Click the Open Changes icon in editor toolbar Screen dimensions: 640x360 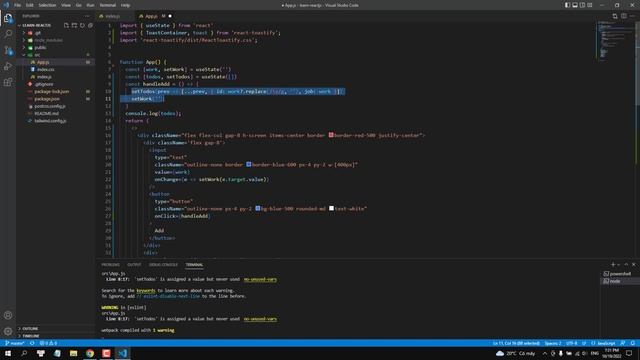615,16
